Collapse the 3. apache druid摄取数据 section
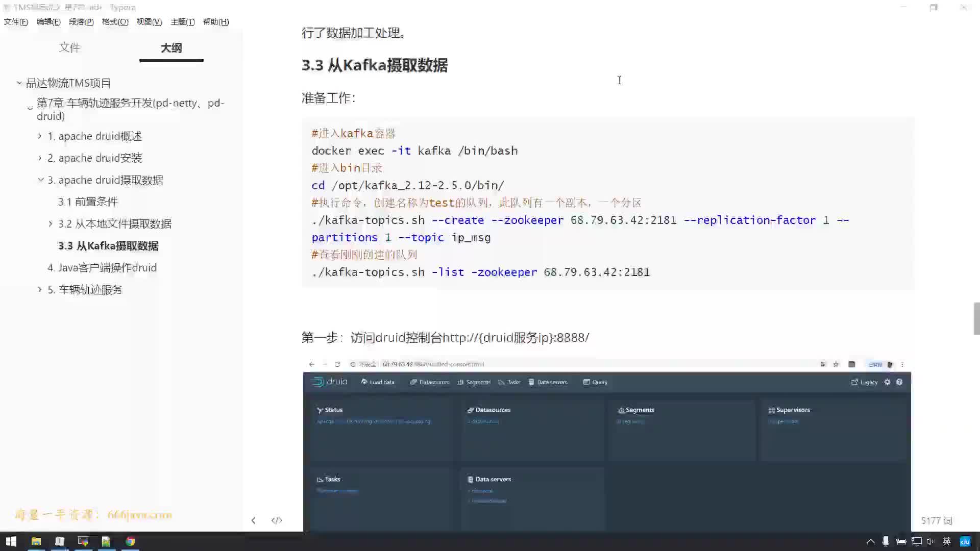Viewport: 980px width, 551px height. [x=40, y=180]
